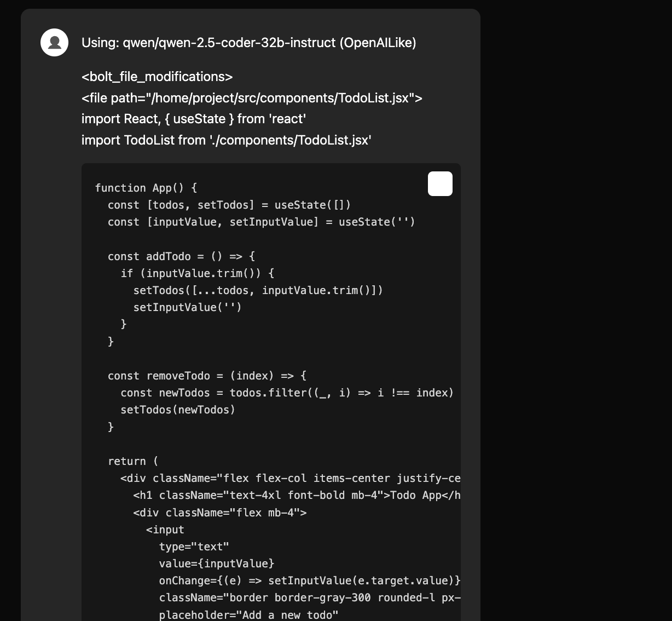Viewport: 672px width, 621px height.
Task: Click the white copy button on code block
Action: (x=440, y=183)
